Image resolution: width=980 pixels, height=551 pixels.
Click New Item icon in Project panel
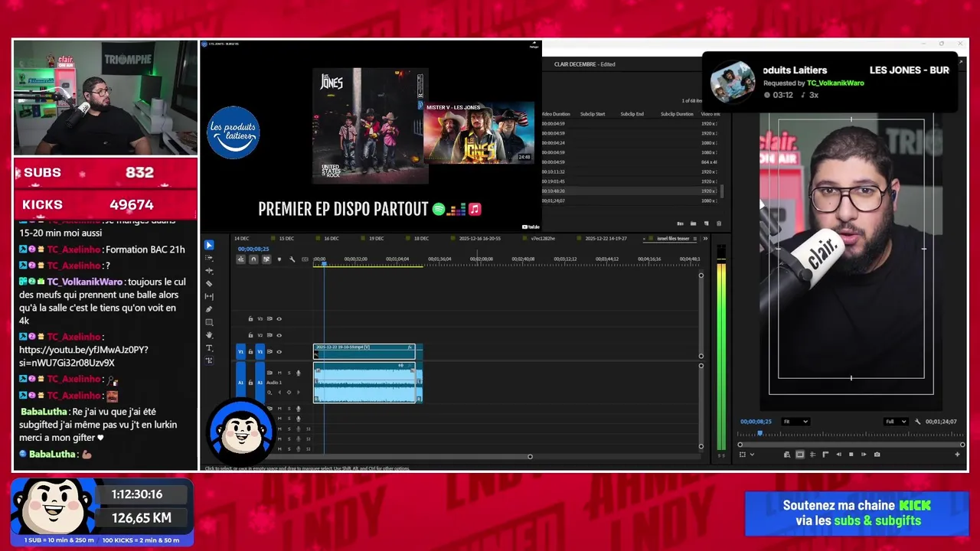tap(706, 223)
